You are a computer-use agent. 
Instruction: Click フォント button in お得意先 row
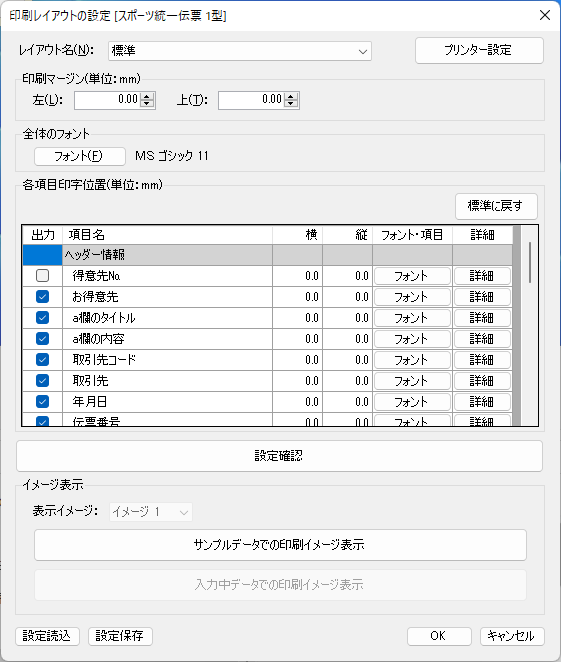[412, 297]
